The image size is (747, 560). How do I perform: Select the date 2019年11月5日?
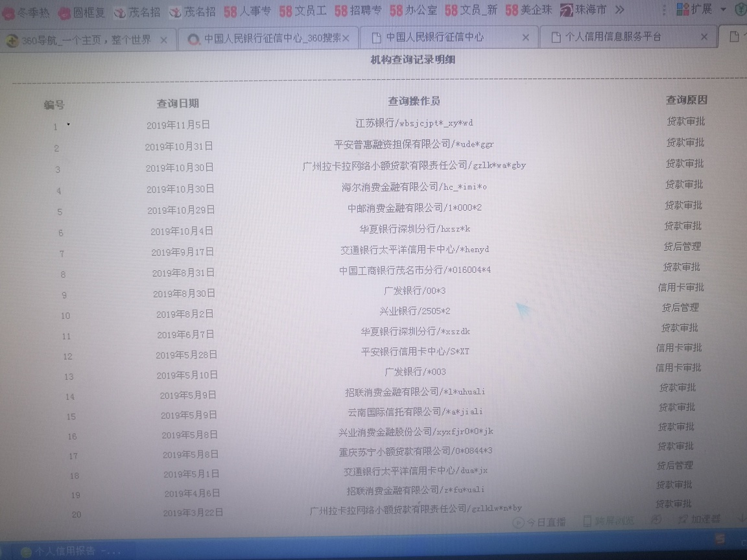pyautogui.click(x=178, y=124)
